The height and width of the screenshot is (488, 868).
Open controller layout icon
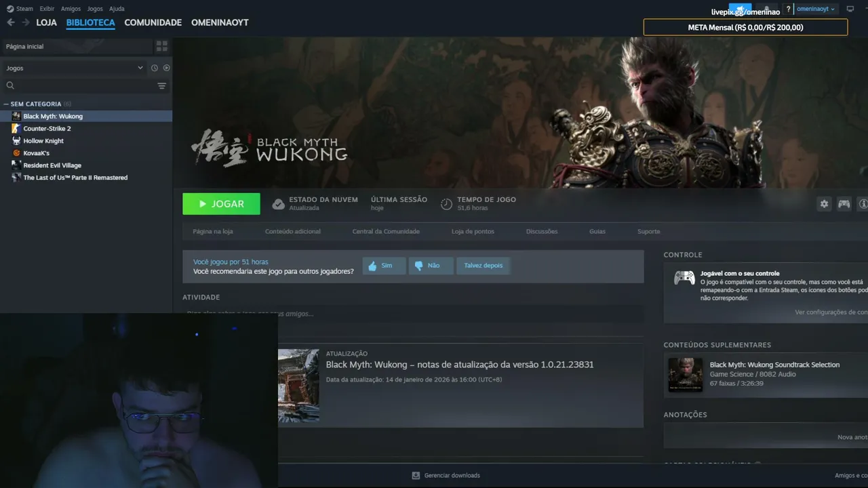click(x=844, y=204)
